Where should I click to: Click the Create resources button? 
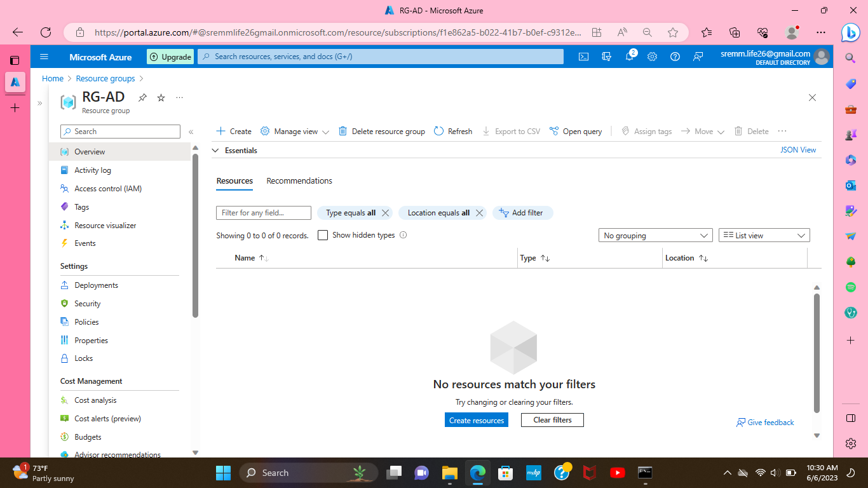pos(476,419)
